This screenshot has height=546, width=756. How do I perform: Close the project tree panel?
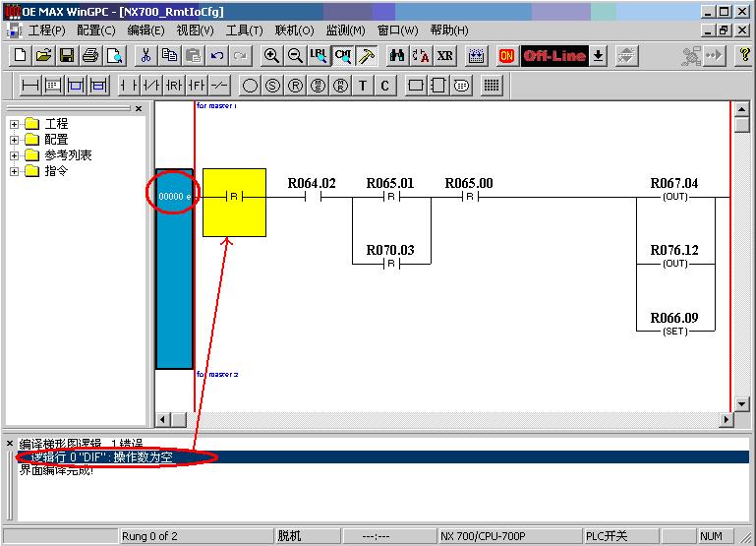pyautogui.click(x=139, y=108)
